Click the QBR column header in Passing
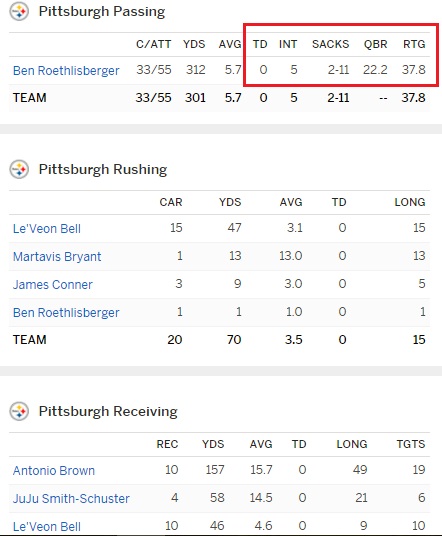This screenshot has height=536, width=442. 375,44
